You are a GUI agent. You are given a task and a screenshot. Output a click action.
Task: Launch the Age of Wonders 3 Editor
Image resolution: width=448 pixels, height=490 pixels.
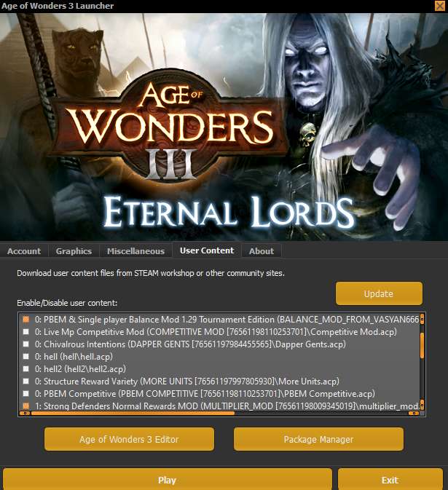129,439
